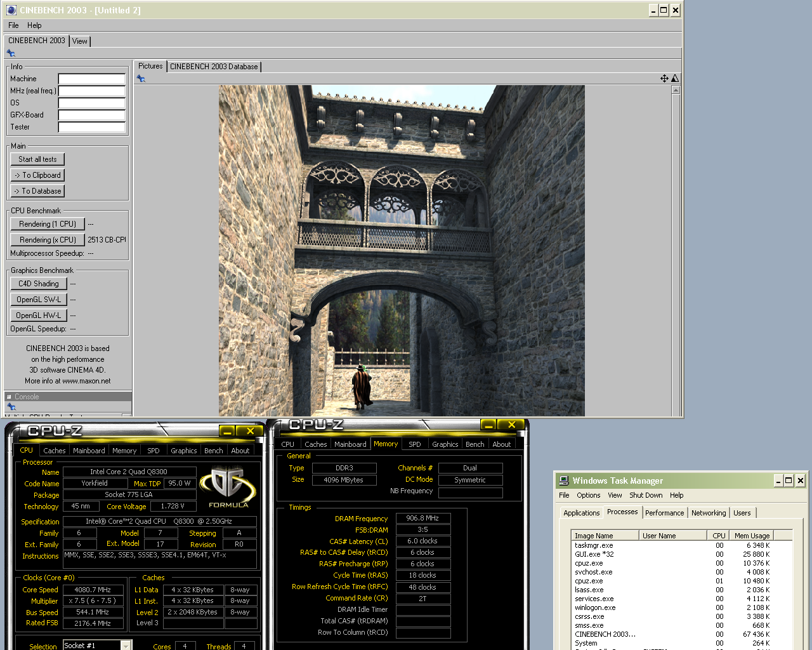
Task: Open CPU tab in right CPU-Z window
Action: (x=288, y=444)
